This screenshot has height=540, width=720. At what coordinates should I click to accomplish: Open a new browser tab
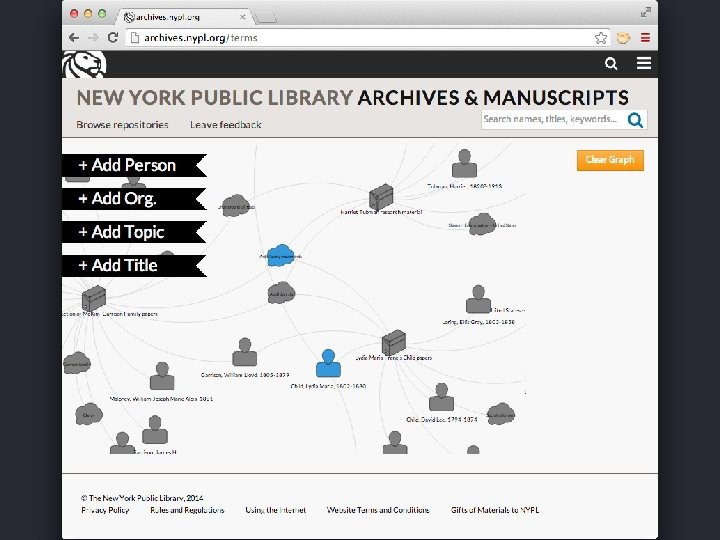point(265,18)
